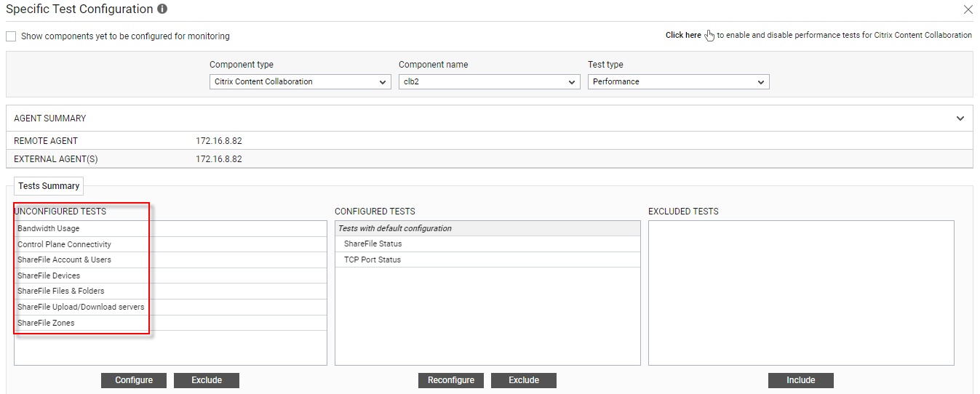Select ShareFile Zones test

coord(170,323)
